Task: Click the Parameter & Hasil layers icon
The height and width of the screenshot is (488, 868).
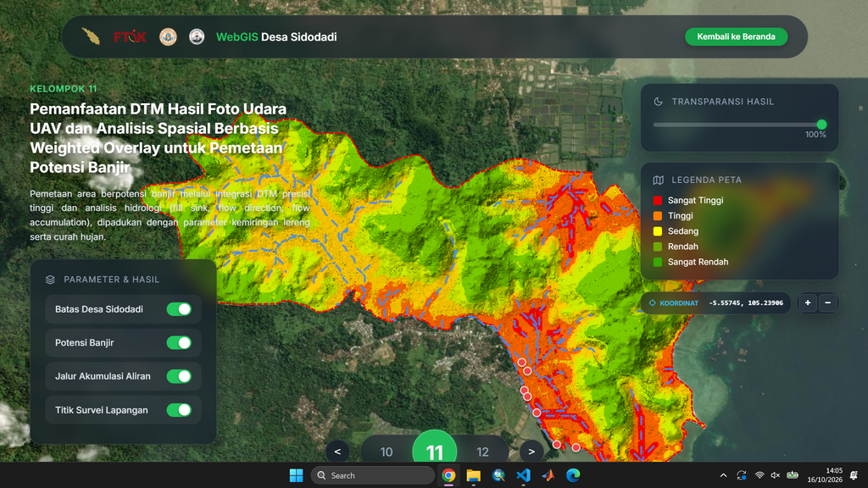Action: [50, 280]
